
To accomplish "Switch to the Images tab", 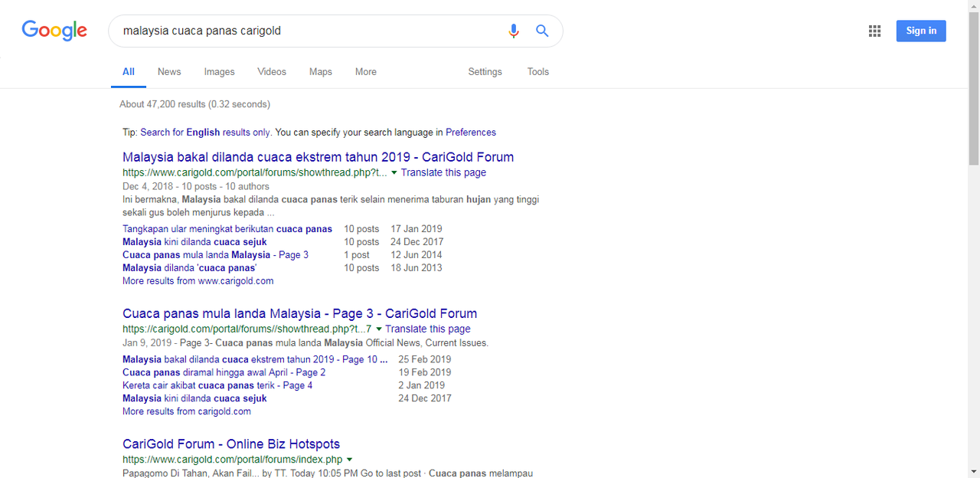I will pos(219,72).
